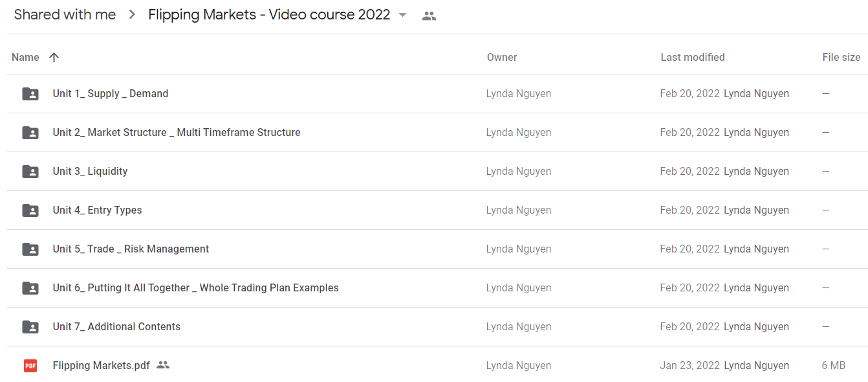
Task: Click the shared people icon beside the folder title
Action: pos(429,16)
